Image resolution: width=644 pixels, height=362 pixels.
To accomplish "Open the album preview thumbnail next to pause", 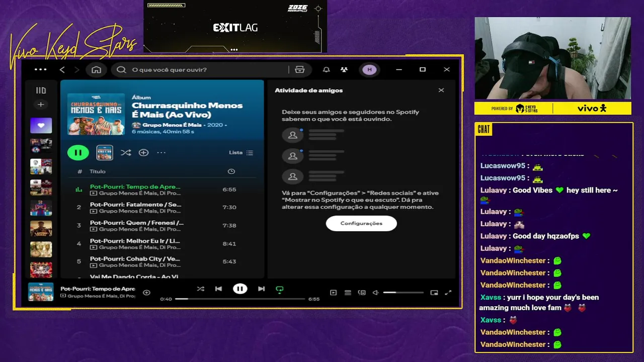I will point(105,152).
